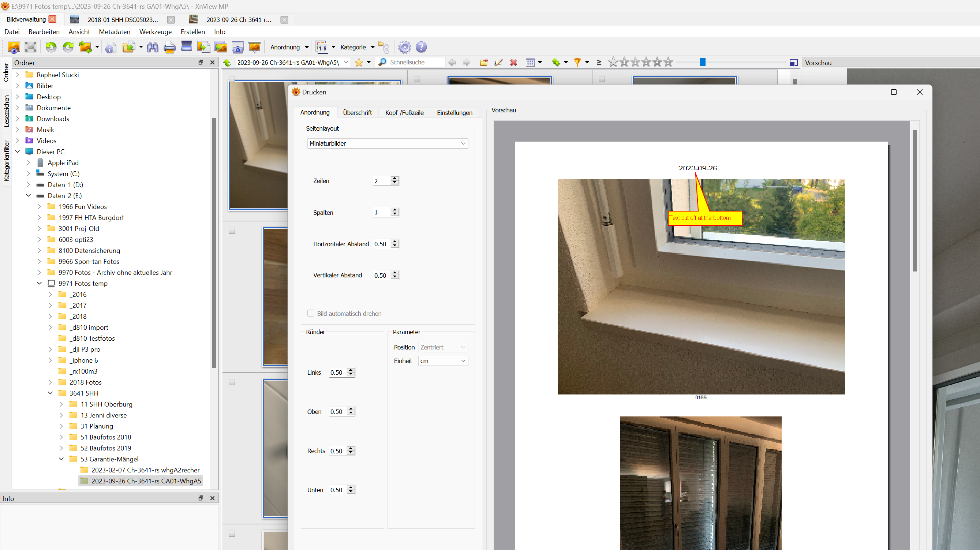Open the Werkzeuge menu
Image resolution: width=980 pixels, height=550 pixels.
(155, 31)
